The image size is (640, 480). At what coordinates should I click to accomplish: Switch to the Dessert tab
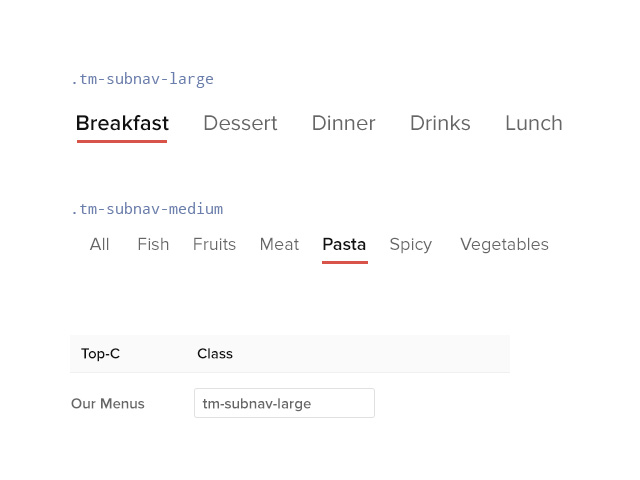pyautogui.click(x=240, y=123)
